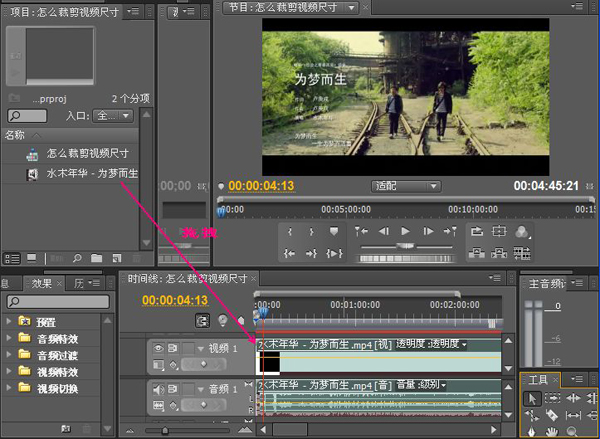Toggle sync lock on Video 1 track
Screen dimensions: 600x439
173,348
